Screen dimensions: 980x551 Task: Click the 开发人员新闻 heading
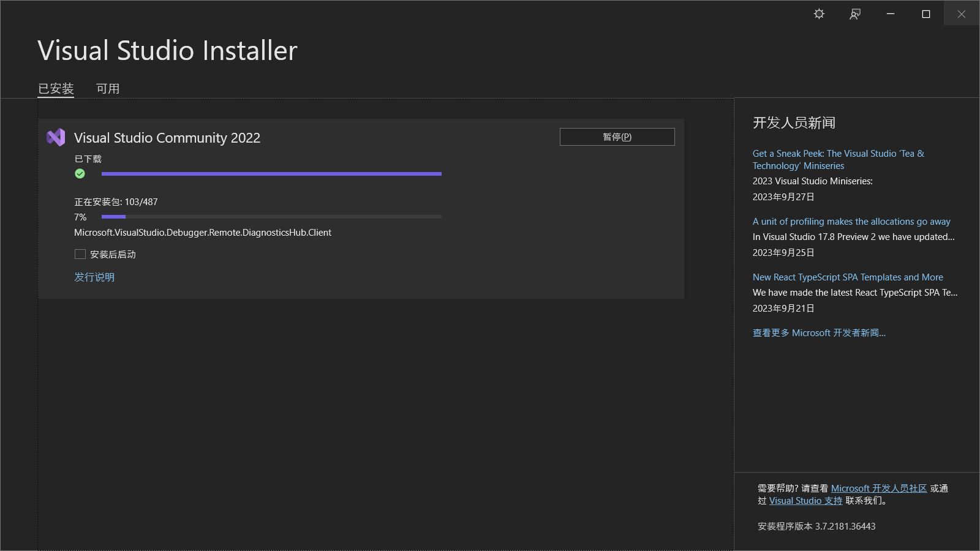coord(794,123)
